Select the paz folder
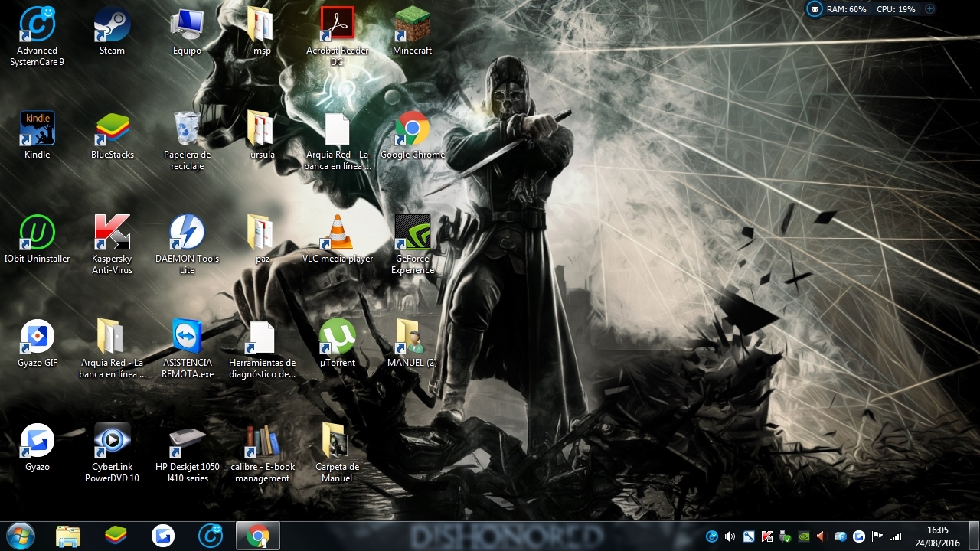Image resolution: width=980 pixels, height=551 pixels. pyautogui.click(x=262, y=240)
